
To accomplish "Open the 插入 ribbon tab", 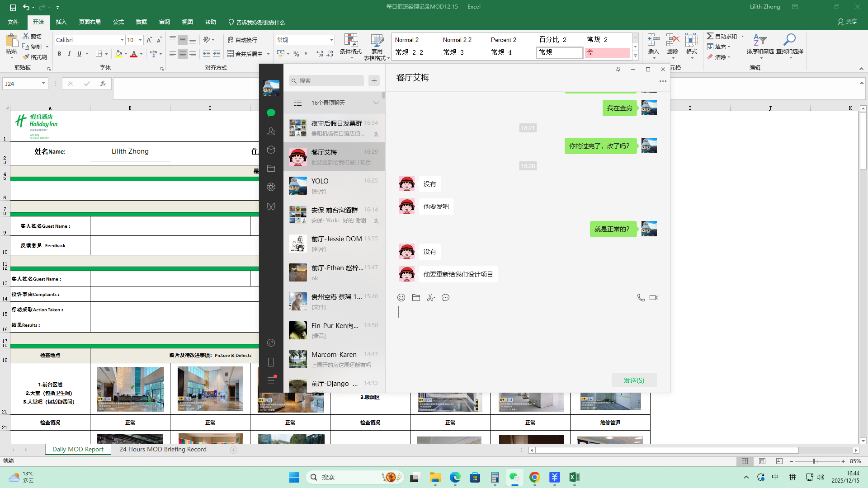I will (61, 22).
